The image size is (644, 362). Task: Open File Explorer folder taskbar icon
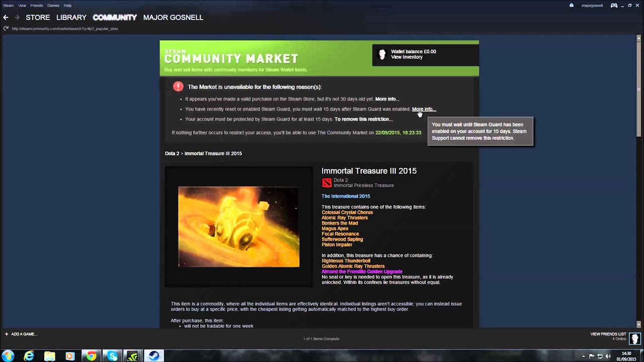click(50, 356)
